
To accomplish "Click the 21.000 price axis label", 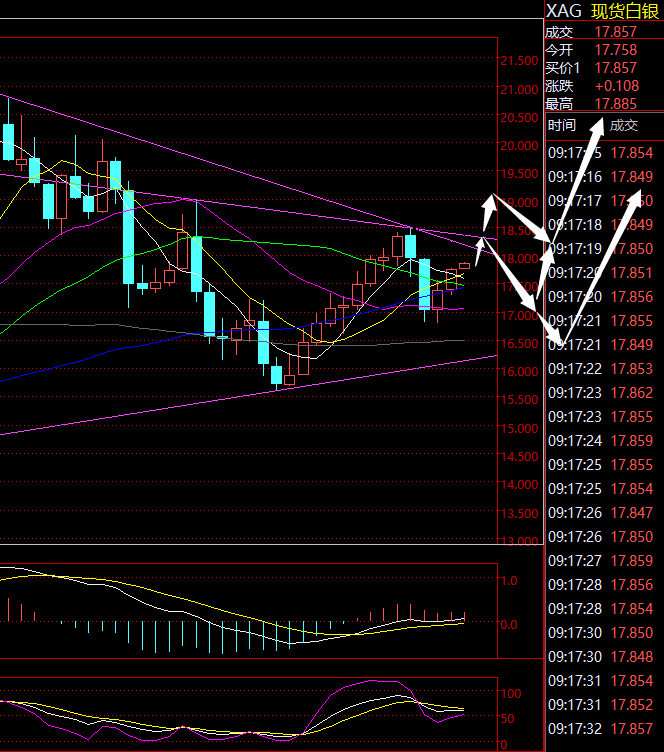I will pos(520,89).
